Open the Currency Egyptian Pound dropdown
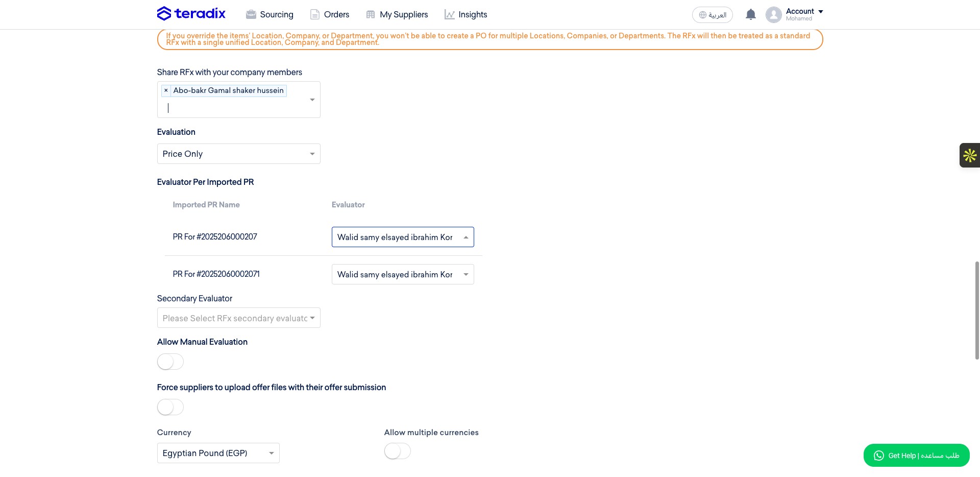 pyautogui.click(x=218, y=453)
